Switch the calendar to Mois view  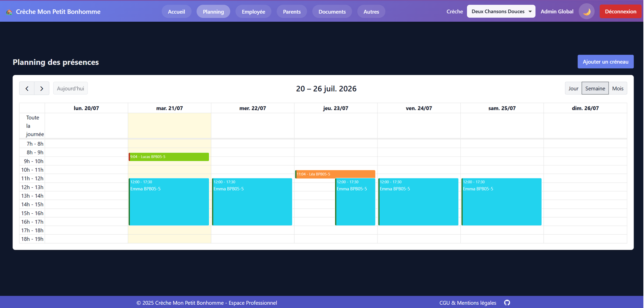[x=618, y=88]
